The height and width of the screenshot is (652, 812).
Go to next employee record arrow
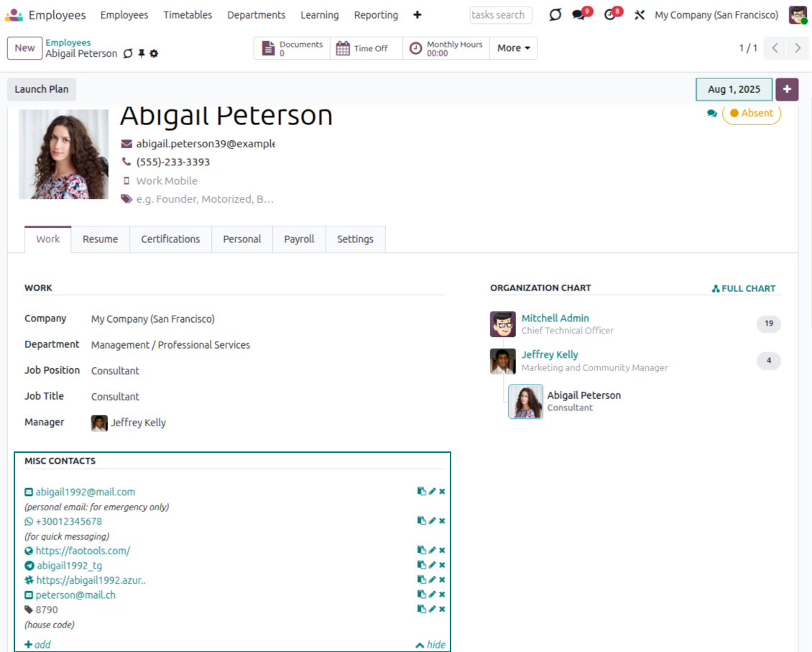[x=798, y=48]
